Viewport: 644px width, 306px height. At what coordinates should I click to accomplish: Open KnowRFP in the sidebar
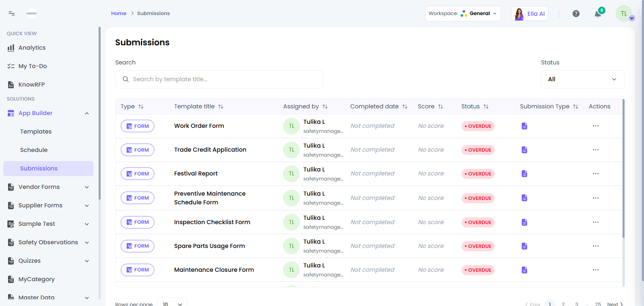pos(32,85)
